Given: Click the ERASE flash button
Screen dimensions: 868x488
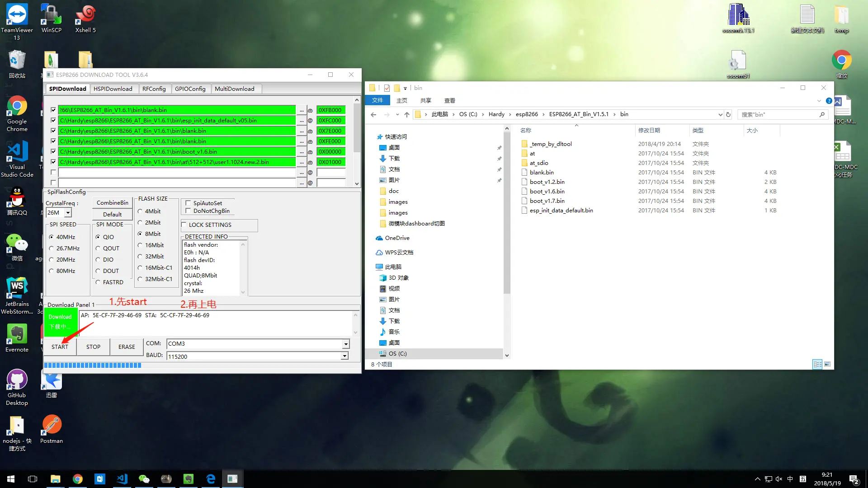Looking at the screenshot, I should (x=127, y=347).
